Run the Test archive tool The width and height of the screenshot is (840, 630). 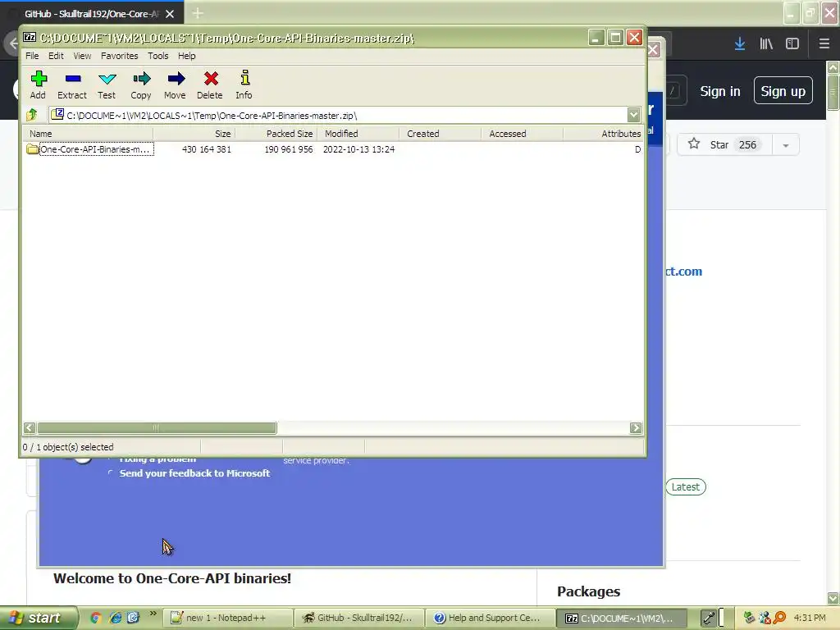pyautogui.click(x=107, y=84)
